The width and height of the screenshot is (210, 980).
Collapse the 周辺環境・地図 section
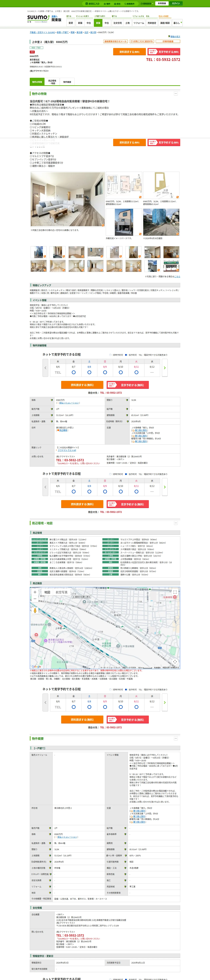tap(176, 523)
